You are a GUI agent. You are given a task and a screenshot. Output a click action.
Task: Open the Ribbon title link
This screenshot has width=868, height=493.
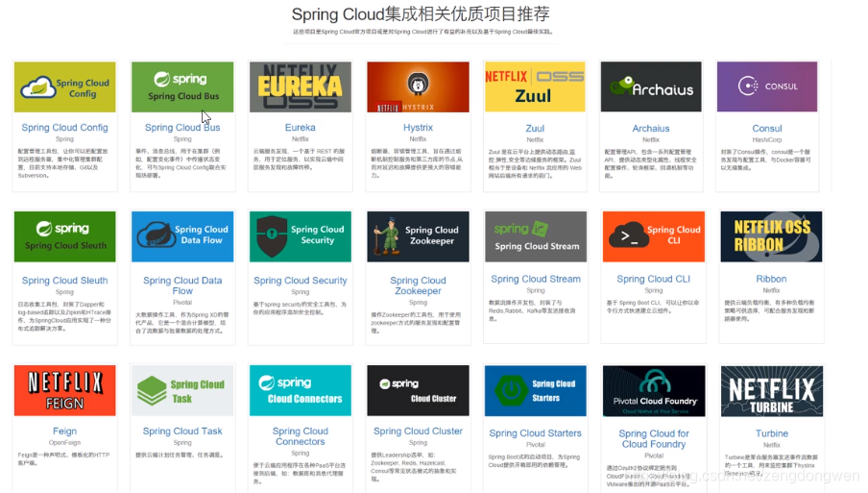tap(771, 279)
